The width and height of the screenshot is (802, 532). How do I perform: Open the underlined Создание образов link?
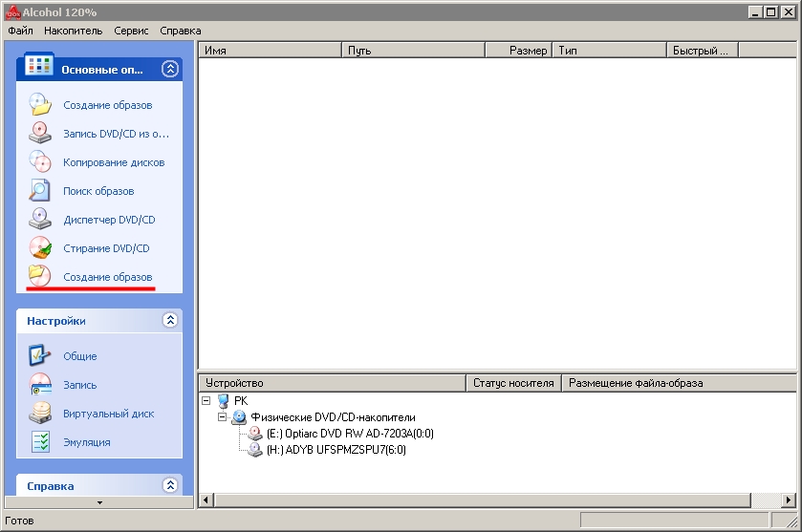pos(108,277)
